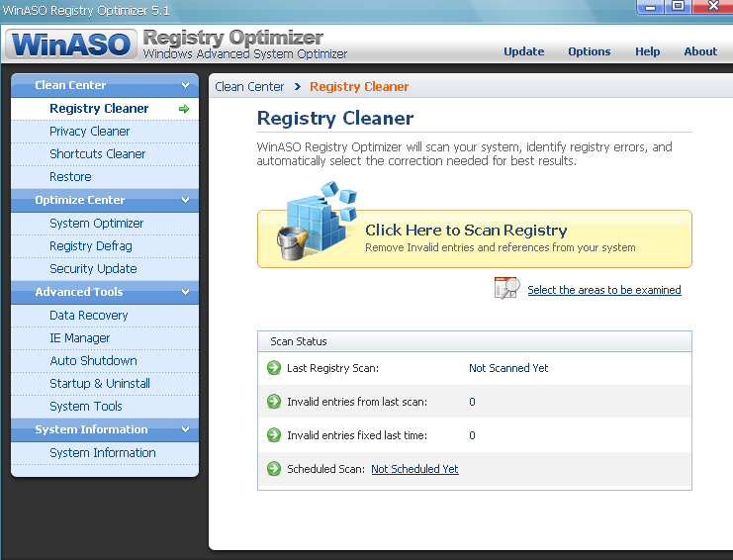Click green arrow icon beside Invalid entries fixed
Screen dimensions: 733x560
click(274, 435)
